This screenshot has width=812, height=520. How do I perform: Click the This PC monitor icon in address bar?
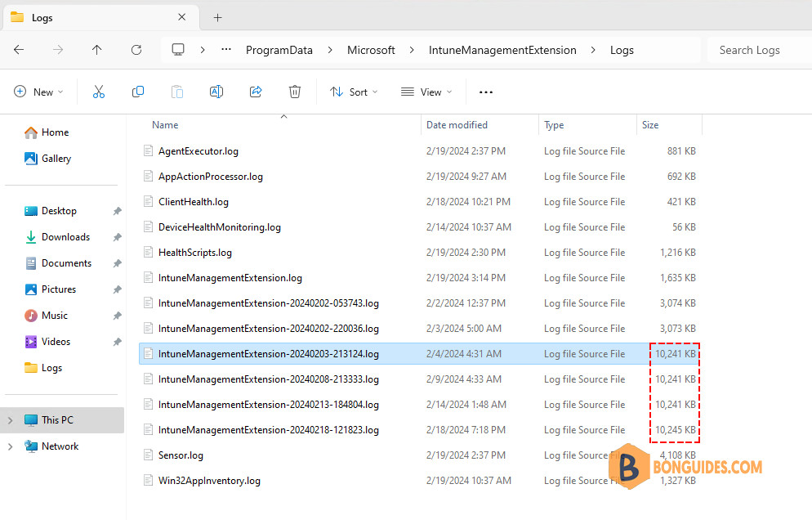point(178,50)
